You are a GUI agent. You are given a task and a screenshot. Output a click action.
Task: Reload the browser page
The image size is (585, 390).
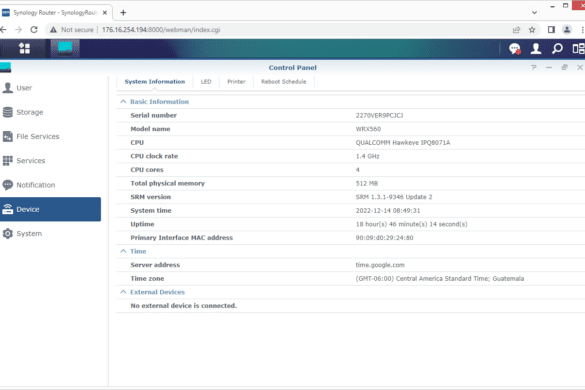click(34, 29)
